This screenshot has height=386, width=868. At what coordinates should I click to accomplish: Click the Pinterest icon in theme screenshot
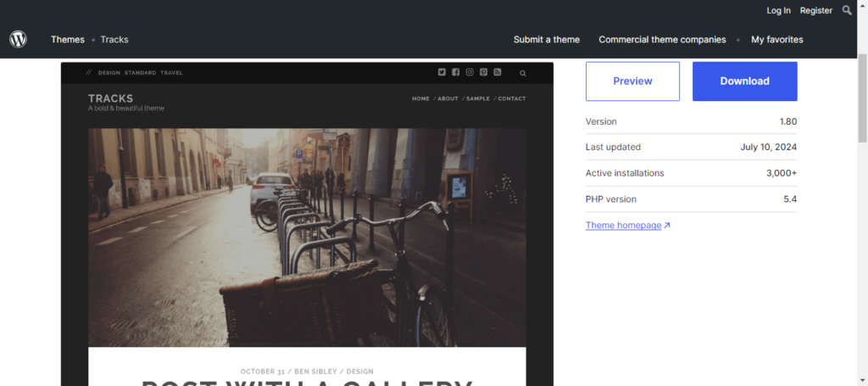(483, 72)
